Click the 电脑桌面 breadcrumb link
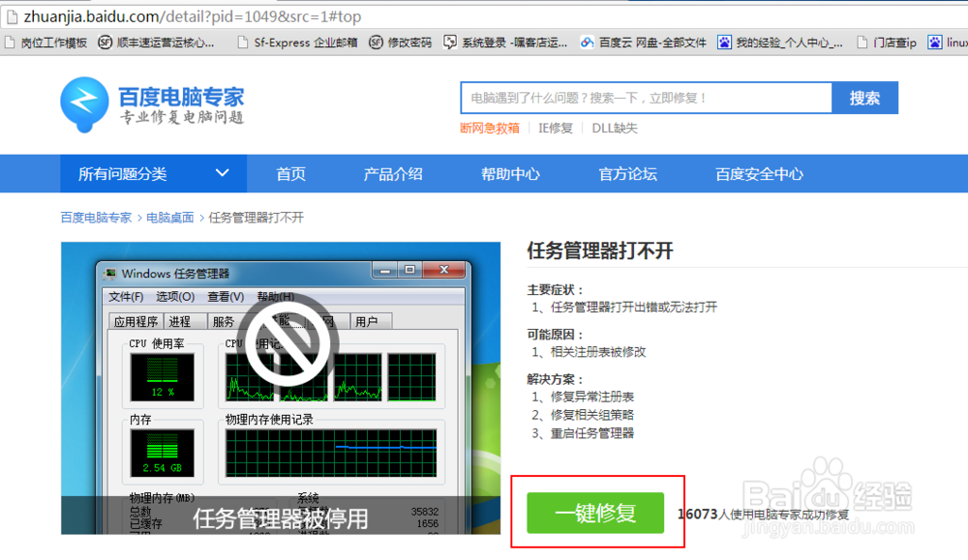968x560 pixels. click(x=169, y=218)
